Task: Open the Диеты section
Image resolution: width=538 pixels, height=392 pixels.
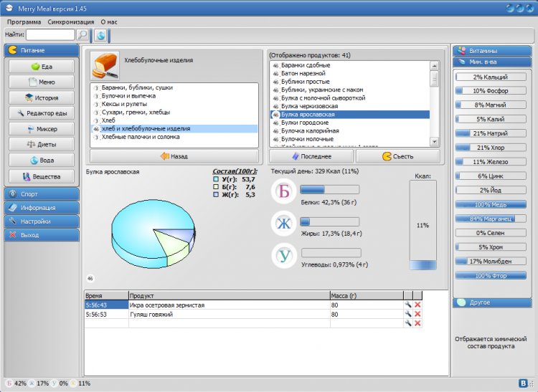Action: tap(42, 145)
